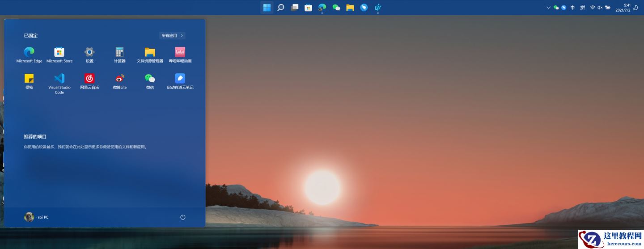644x249 pixels.
Task: Switch input language via 中 indicator
Action: 572,8
